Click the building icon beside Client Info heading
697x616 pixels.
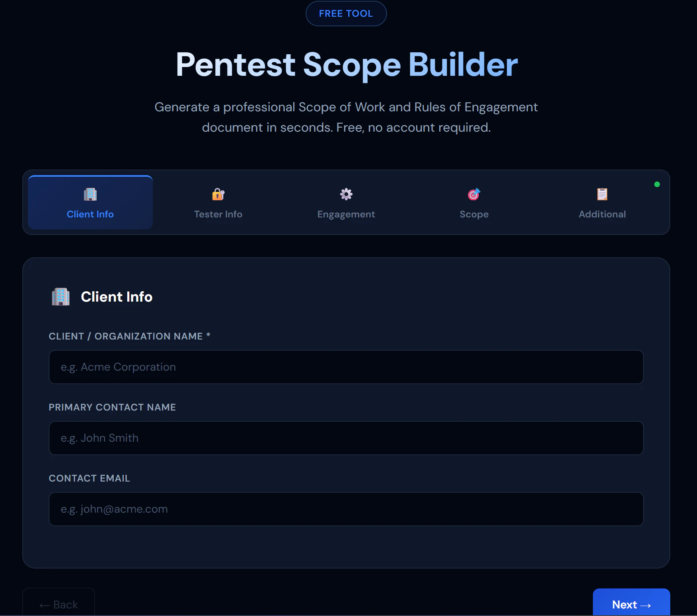tap(61, 297)
